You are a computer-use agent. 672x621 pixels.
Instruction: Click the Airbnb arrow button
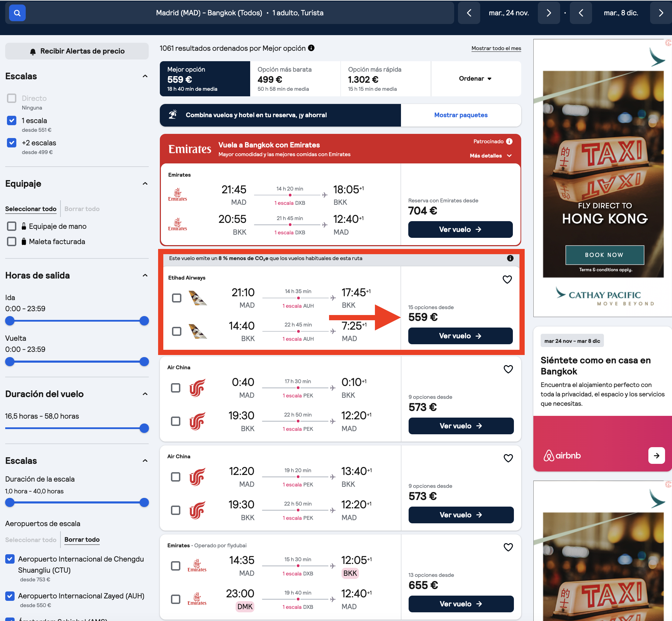[x=656, y=455]
